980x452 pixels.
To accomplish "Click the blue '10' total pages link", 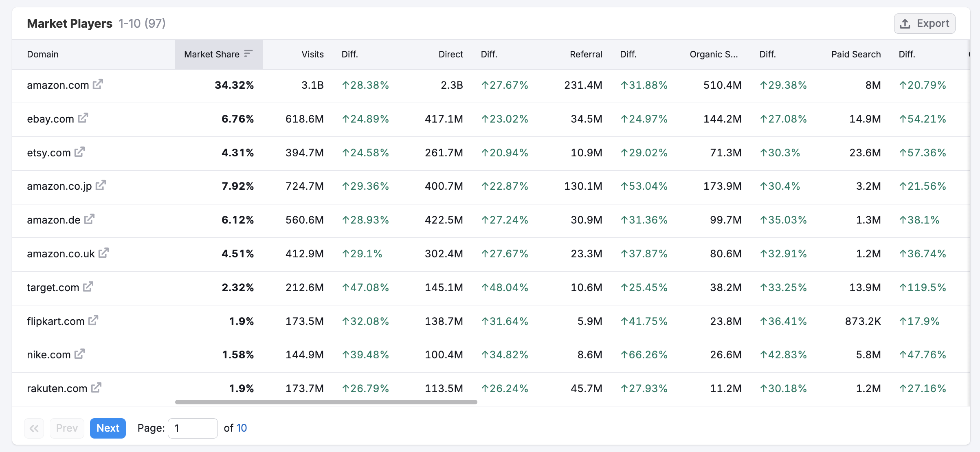I will coord(242,428).
